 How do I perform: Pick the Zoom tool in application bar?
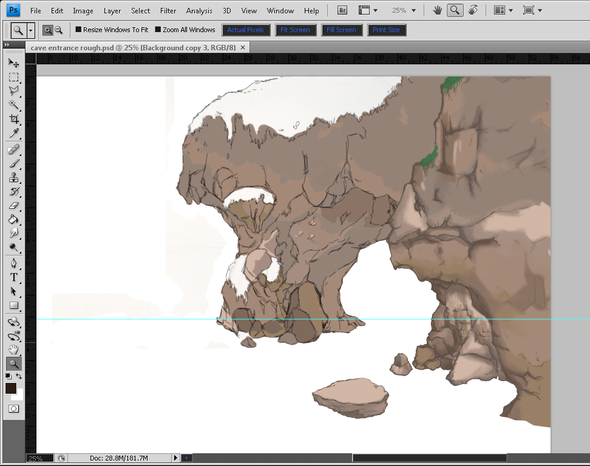(455, 10)
